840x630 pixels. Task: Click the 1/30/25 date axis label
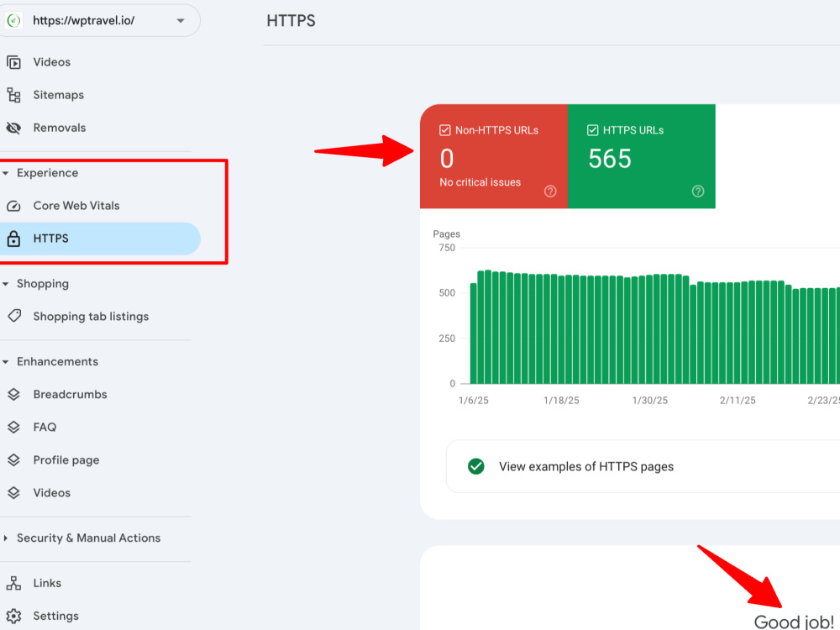click(x=650, y=401)
